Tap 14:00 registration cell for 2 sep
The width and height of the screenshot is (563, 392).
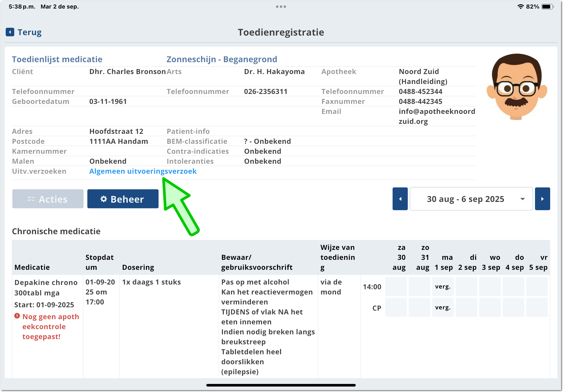point(466,287)
